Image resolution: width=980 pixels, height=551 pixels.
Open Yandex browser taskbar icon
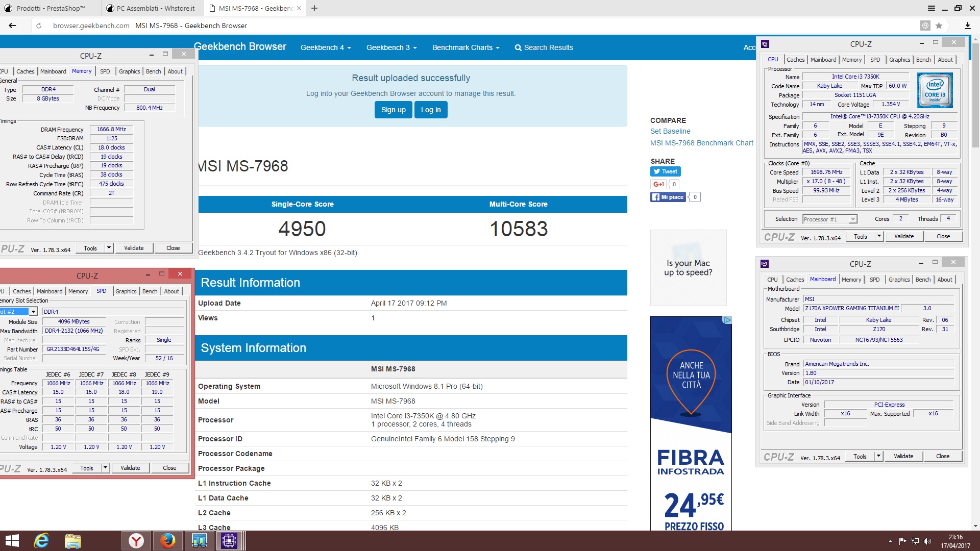tap(136, 541)
